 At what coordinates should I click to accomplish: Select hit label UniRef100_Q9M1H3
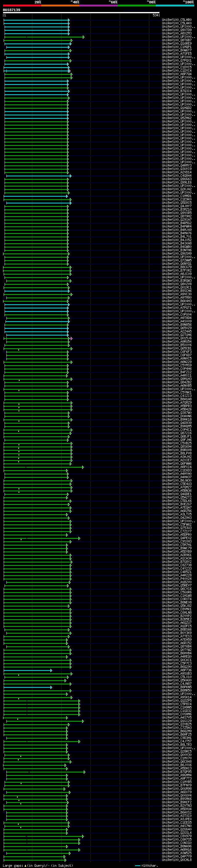(x=177, y=379)
